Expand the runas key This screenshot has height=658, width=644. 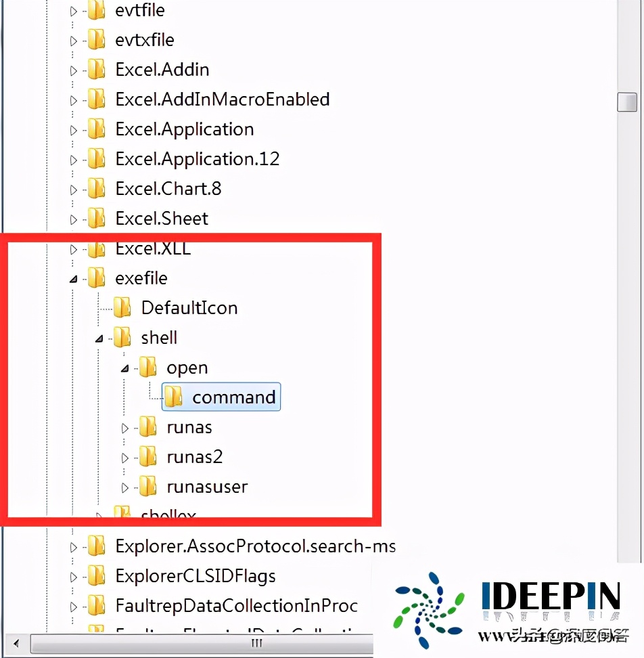point(124,428)
